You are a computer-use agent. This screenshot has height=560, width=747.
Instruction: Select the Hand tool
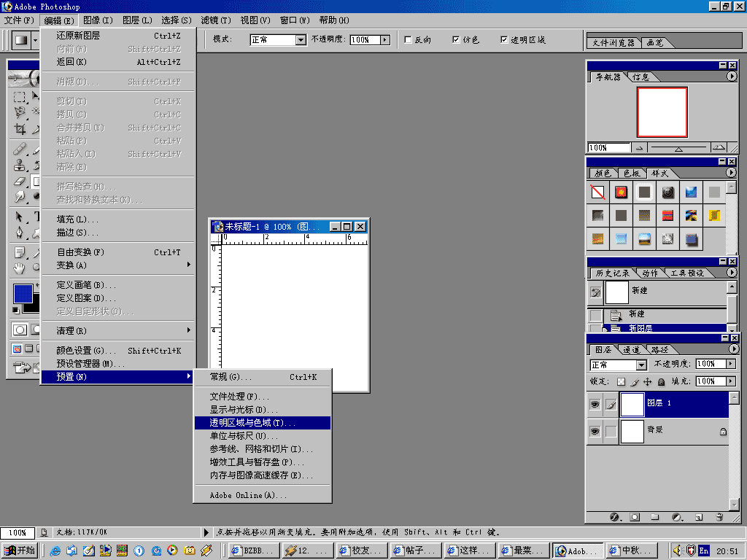tap(20, 268)
